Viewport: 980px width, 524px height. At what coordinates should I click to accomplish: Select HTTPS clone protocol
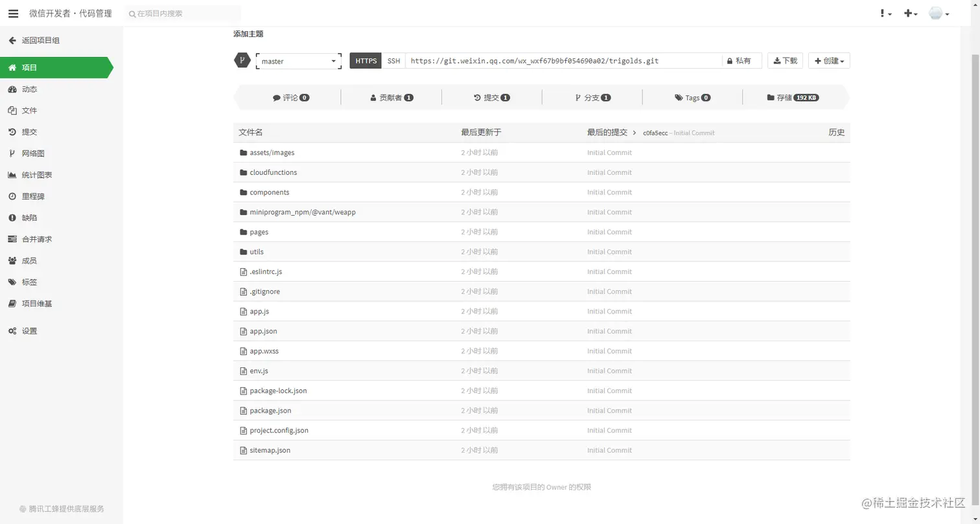[x=366, y=61]
